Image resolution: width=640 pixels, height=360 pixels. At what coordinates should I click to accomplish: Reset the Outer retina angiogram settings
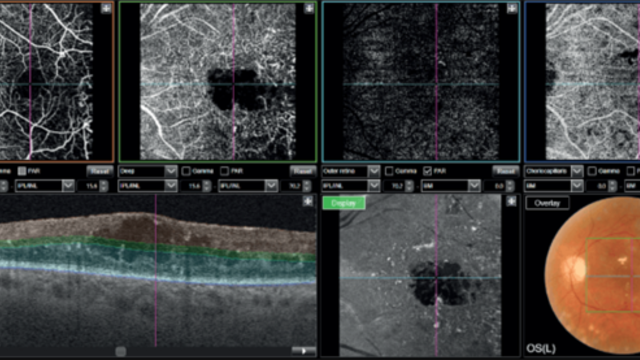[505, 171]
